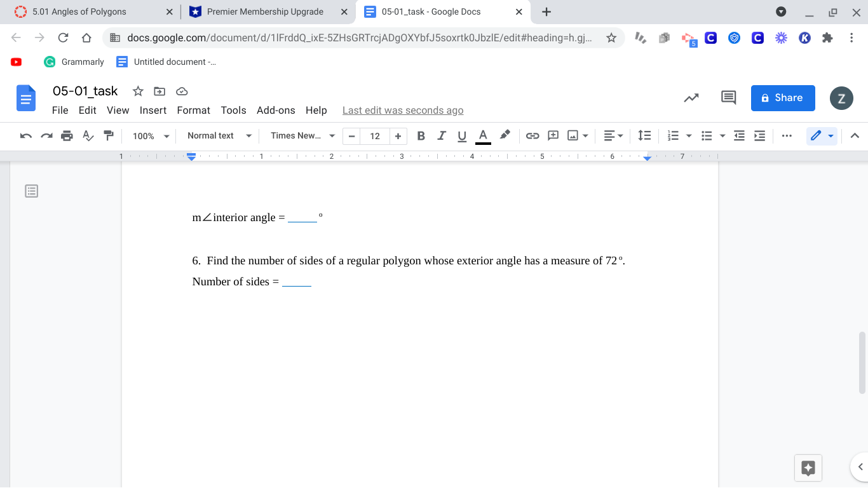Switch to the Premier Membership Upgrade tab
868x488 pixels.
[267, 11]
